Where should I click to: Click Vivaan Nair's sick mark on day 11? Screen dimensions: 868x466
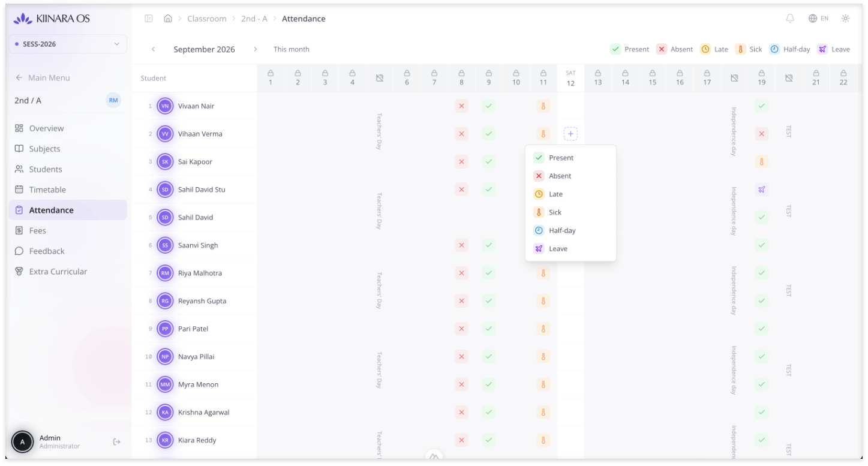click(543, 106)
